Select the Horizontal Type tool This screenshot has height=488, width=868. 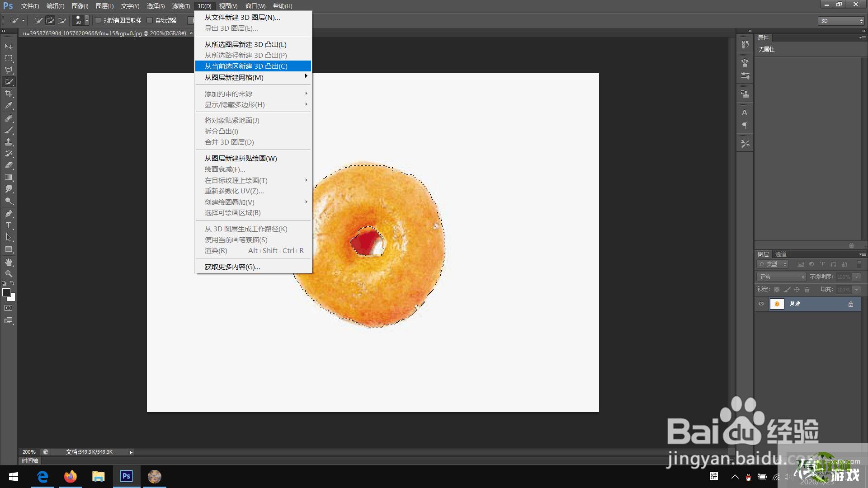coord(9,225)
